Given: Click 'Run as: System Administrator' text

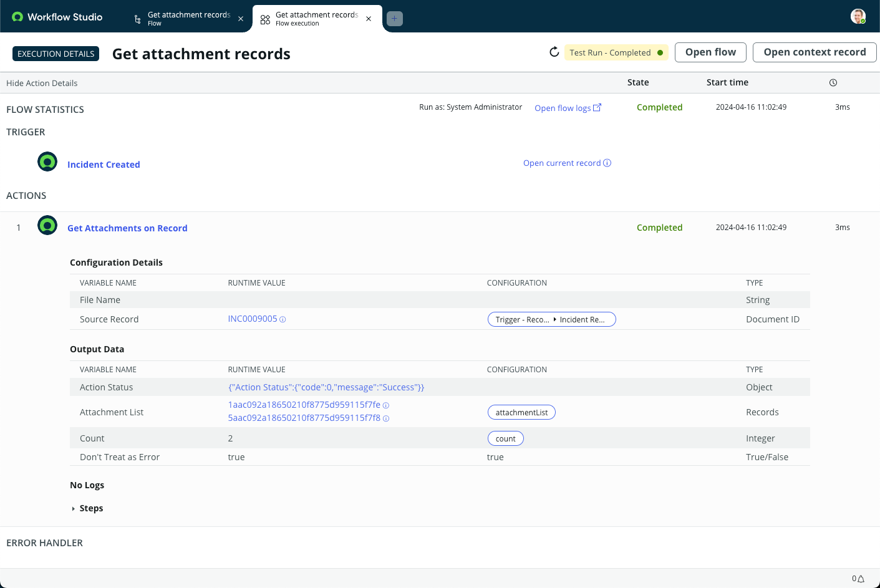Looking at the screenshot, I should [470, 107].
